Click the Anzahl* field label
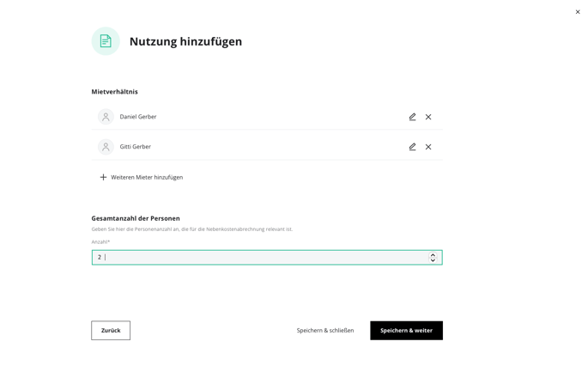 click(100, 241)
